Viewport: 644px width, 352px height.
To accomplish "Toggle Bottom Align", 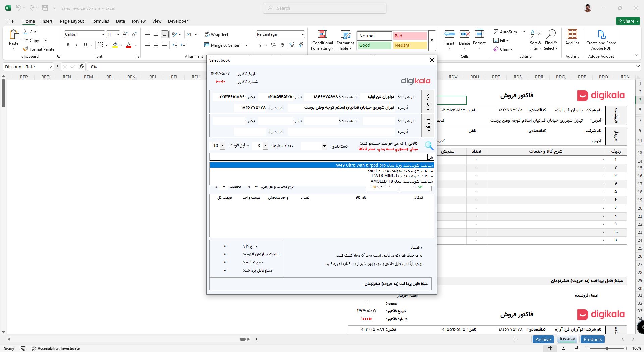I will pos(164,34).
